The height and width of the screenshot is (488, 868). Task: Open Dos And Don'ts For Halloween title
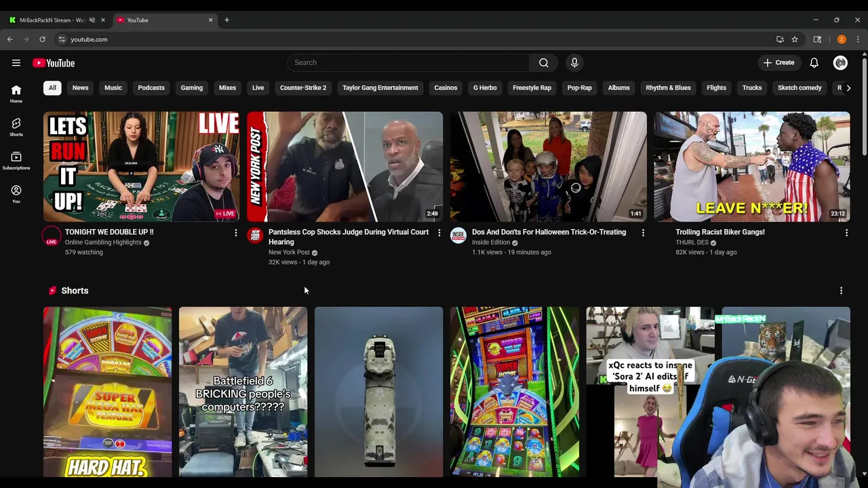[549, 232]
